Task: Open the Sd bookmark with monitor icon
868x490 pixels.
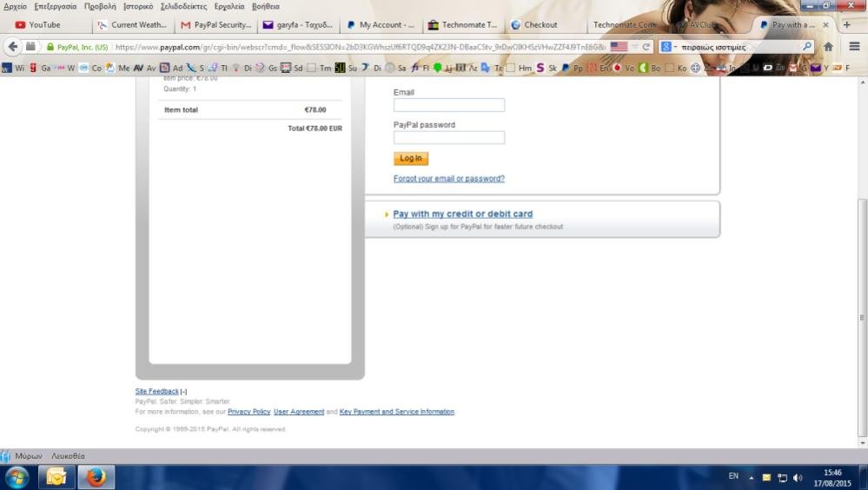Action: (x=292, y=68)
